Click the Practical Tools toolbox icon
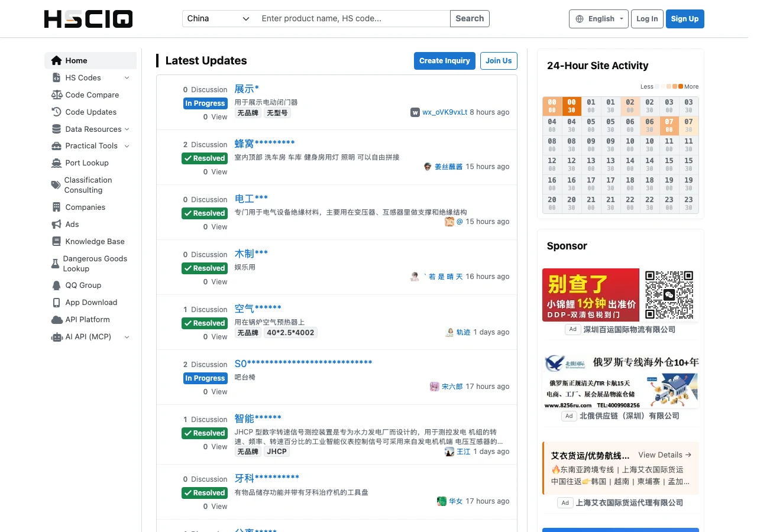Screen dimensions: 757x532 pos(57,145)
